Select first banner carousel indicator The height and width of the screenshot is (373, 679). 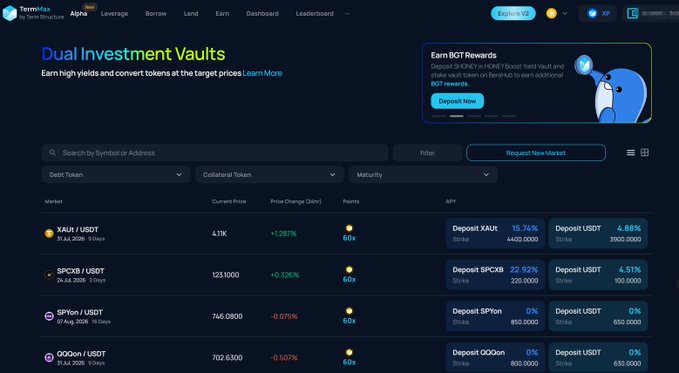[x=439, y=116]
